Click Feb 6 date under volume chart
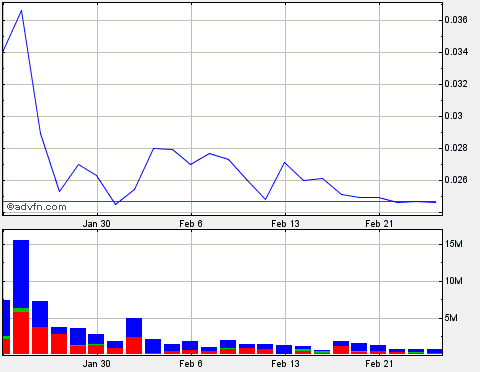Screen dimensions: 480x372 coord(191,363)
